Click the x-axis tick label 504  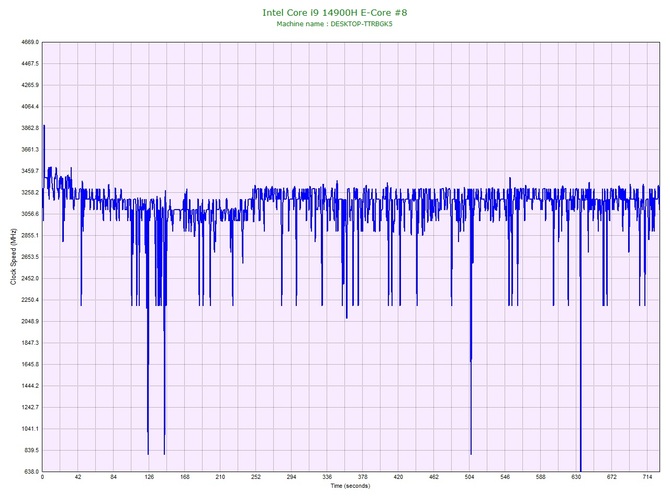470,477
